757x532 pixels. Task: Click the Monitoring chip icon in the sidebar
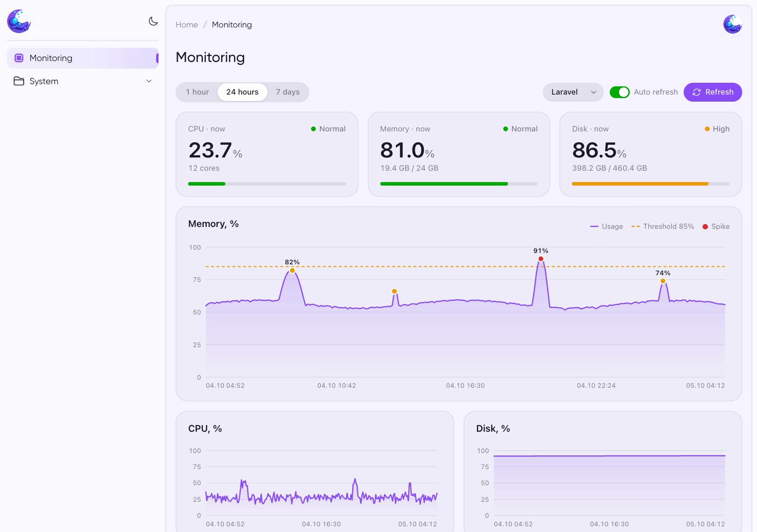click(x=19, y=58)
